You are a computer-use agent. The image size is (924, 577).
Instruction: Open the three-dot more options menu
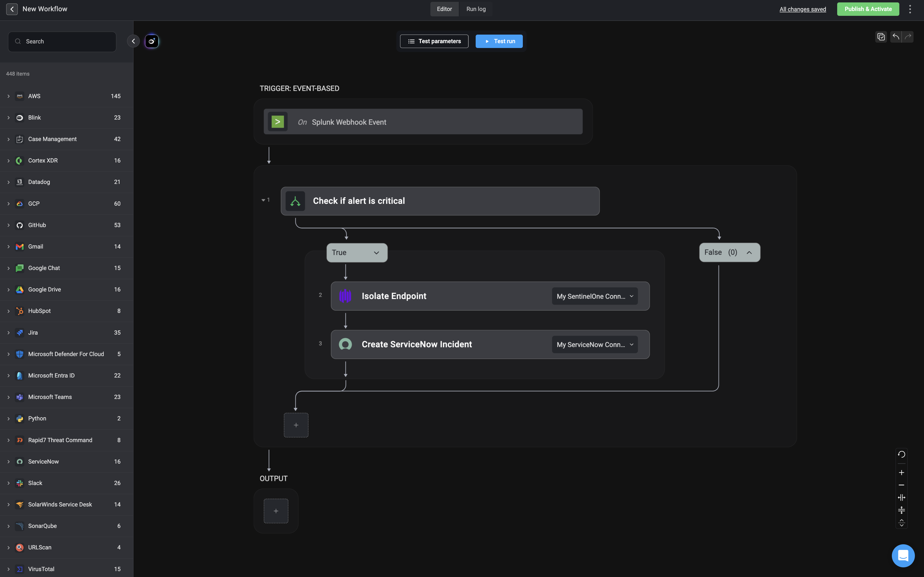point(910,9)
